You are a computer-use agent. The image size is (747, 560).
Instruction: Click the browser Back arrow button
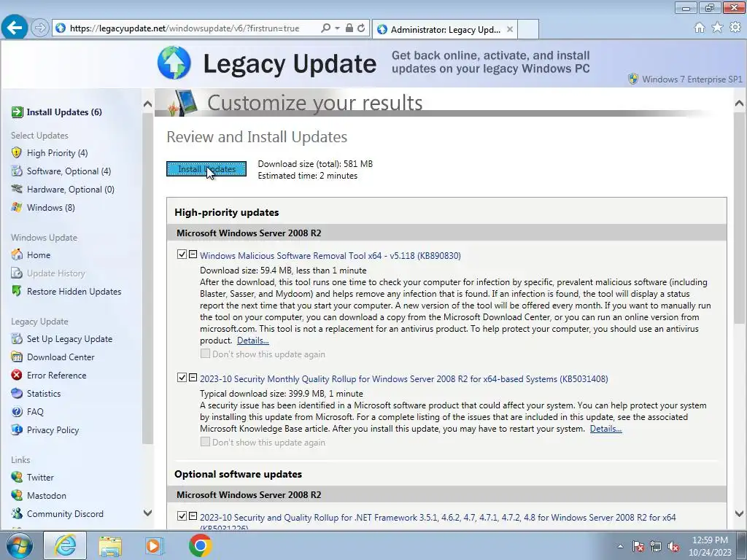pyautogui.click(x=15, y=28)
